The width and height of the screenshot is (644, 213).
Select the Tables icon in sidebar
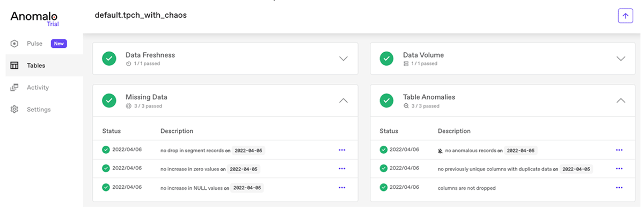tap(15, 66)
